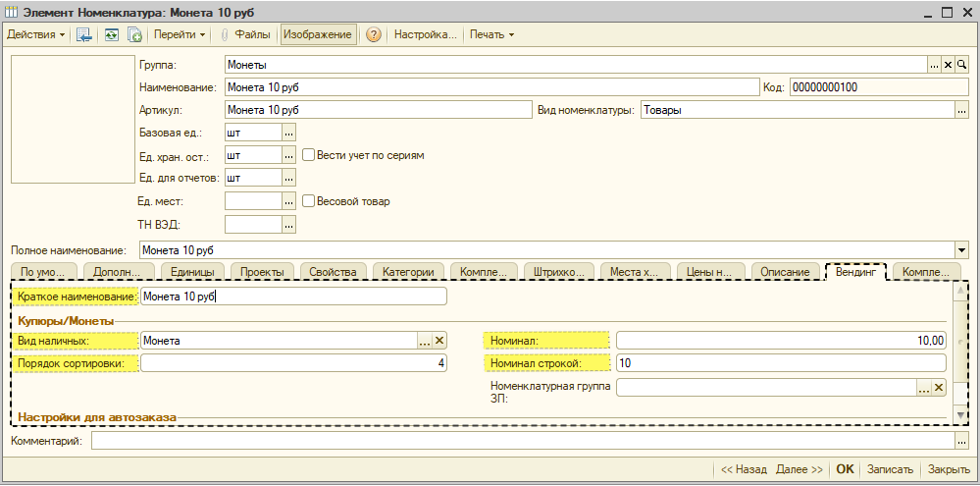Open Ед. хран. ост. selection ellipsis
Viewport: 980px width, 486px height.
click(288, 155)
